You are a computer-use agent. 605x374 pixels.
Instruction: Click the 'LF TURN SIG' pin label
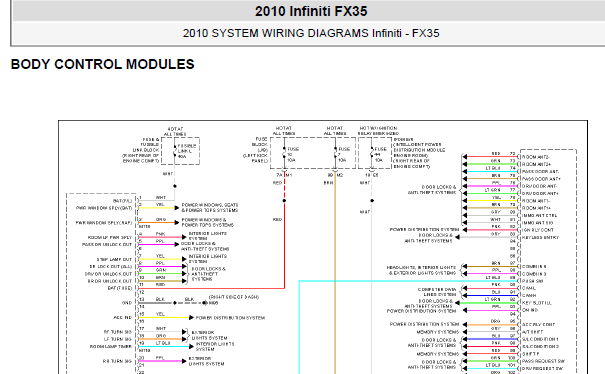pyautogui.click(x=118, y=339)
